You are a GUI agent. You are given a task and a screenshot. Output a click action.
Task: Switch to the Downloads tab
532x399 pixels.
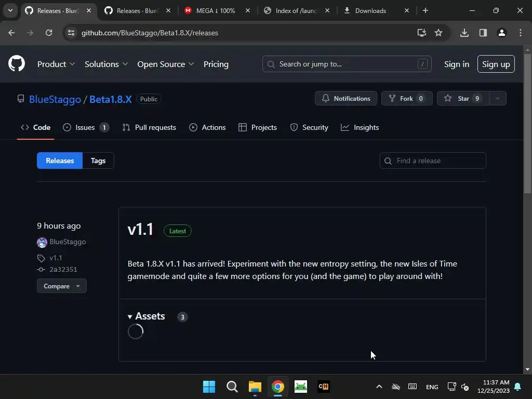point(370,10)
